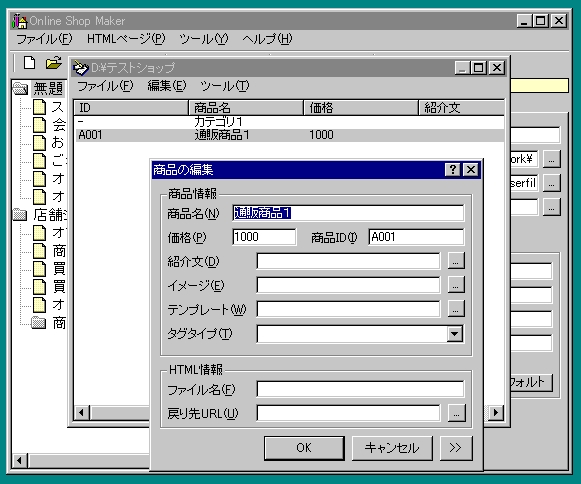Open browse button next to 紹介文 field
This screenshot has width=581, height=484.
[x=456, y=261]
